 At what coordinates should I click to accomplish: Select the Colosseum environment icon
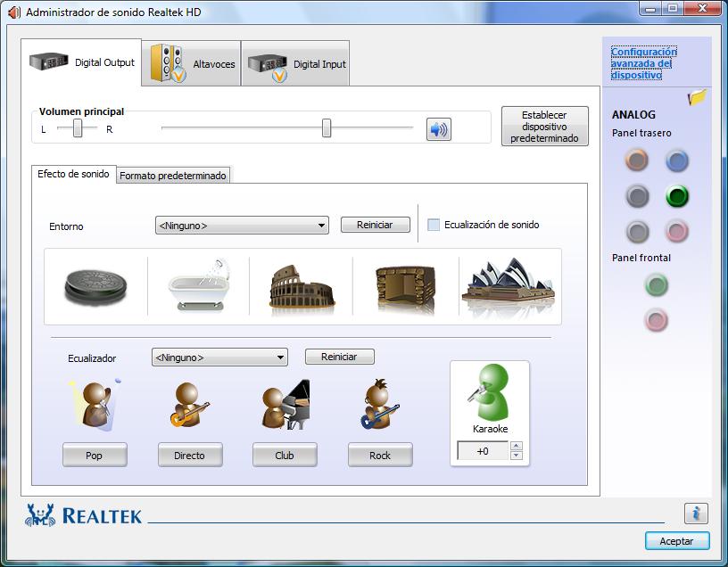click(302, 287)
